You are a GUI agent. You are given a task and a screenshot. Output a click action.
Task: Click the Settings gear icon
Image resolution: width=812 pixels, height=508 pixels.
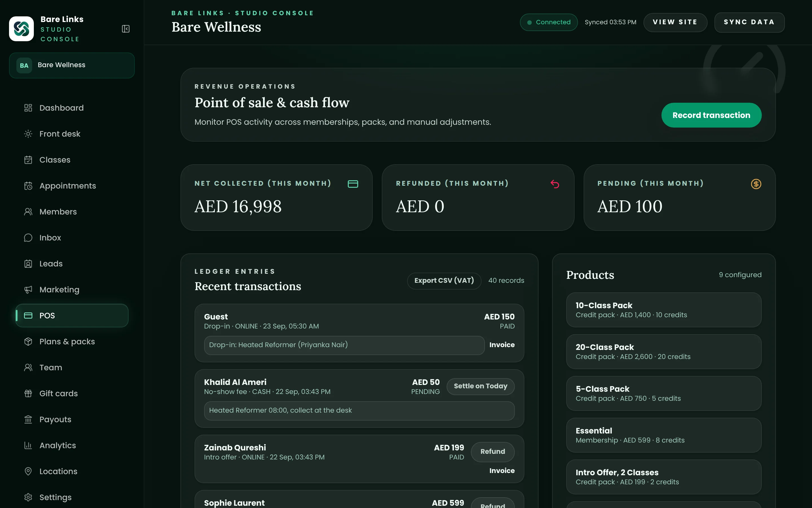tap(28, 497)
